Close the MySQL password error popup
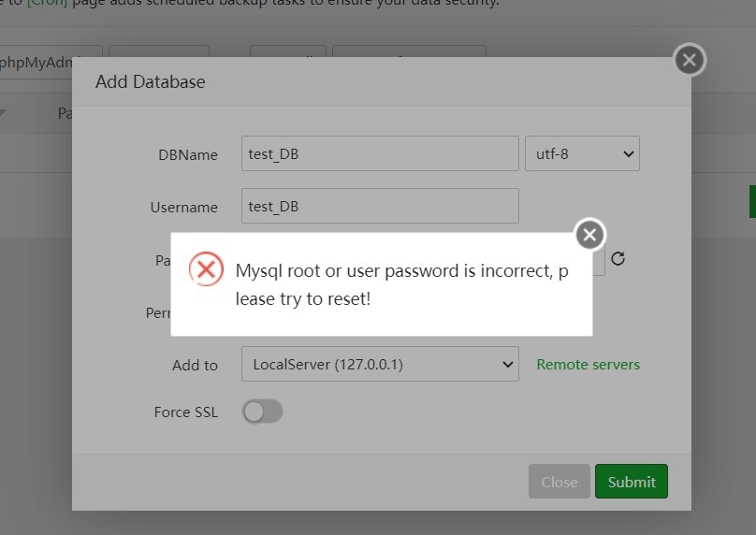This screenshot has width=756, height=535. pos(589,235)
